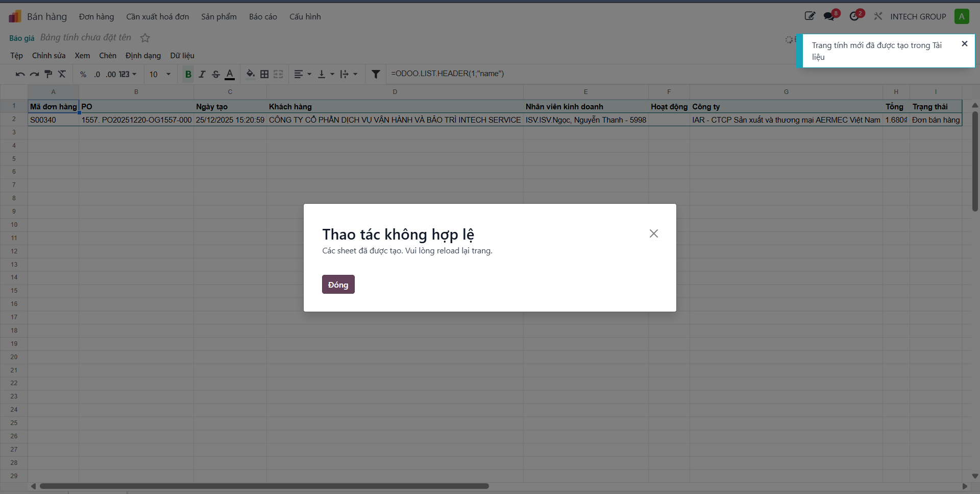Screen dimensions: 980x494
Task: Toggle strikethrough formatting
Action: click(216, 74)
